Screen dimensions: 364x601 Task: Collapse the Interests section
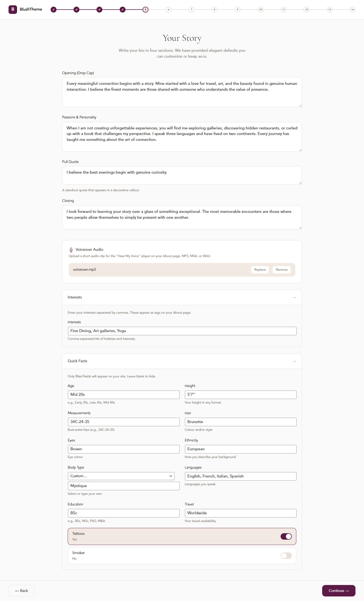[295, 297]
